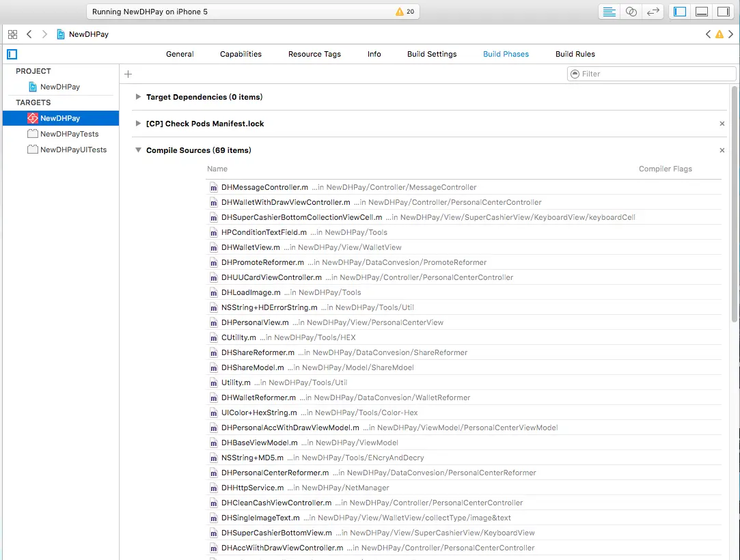Select DHHttpService.m row
740x560 pixels.
[x=463, y=488]
